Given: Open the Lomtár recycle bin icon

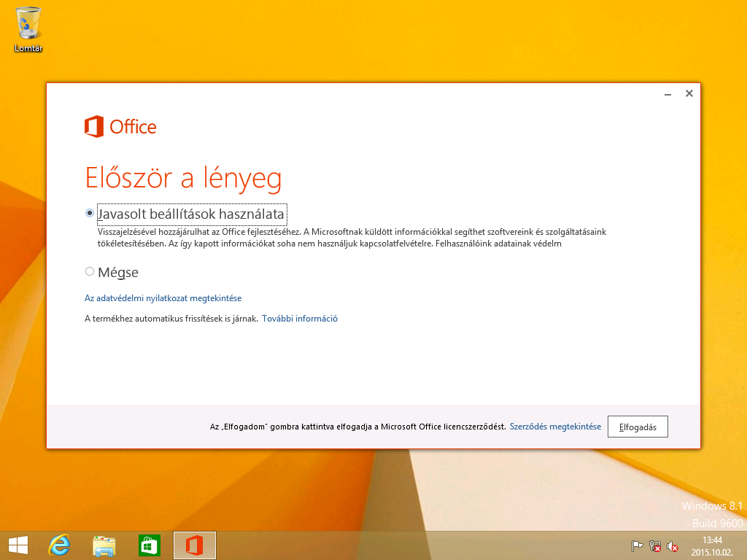Looking at the screenshot, I should 28,29.
